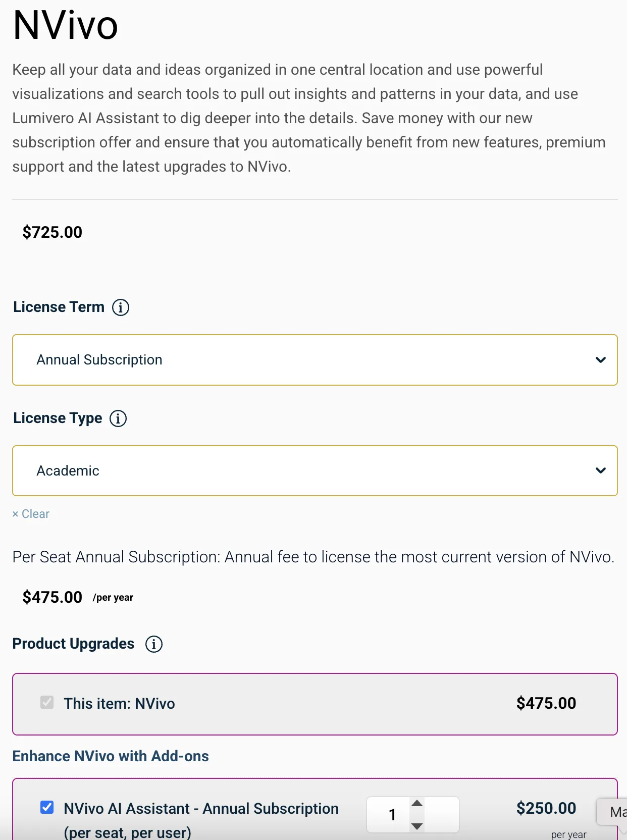Click the $725.00 total price

[53, 232]
